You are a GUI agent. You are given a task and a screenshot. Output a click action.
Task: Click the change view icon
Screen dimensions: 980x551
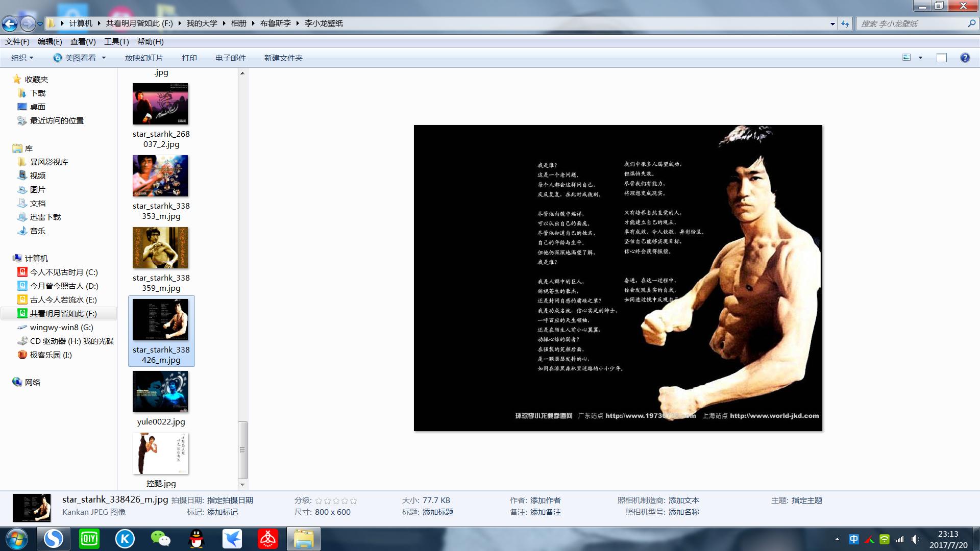[907, 58]
